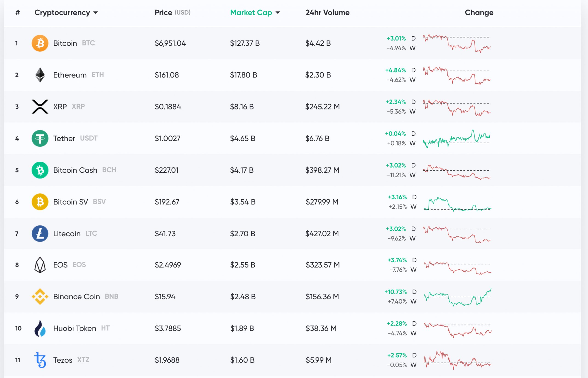588x378 pixels.
Task: Click the Bitcoin SV sparkline chart
Action: pyautogui.click(x=458, y=204)
